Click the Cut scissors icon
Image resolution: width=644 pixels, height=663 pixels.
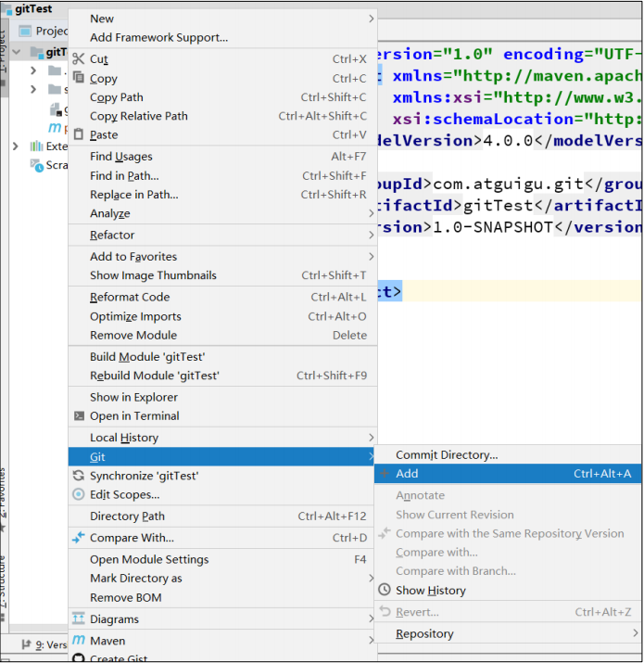(x=78, y=58)
